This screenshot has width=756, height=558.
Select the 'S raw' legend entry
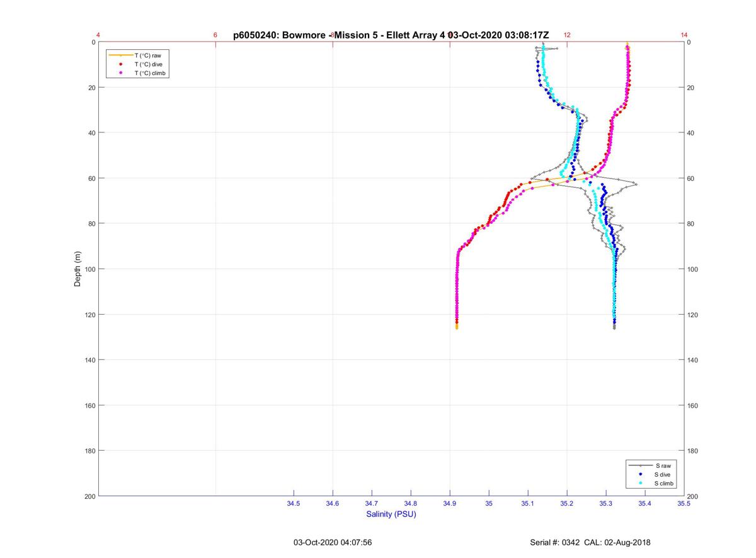(x=651, y=465)
